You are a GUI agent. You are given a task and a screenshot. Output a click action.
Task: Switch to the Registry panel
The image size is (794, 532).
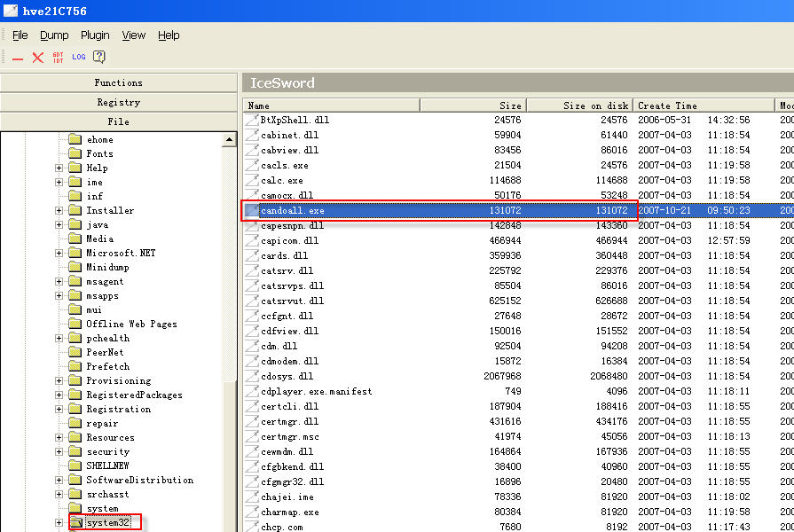coord(119,102)
